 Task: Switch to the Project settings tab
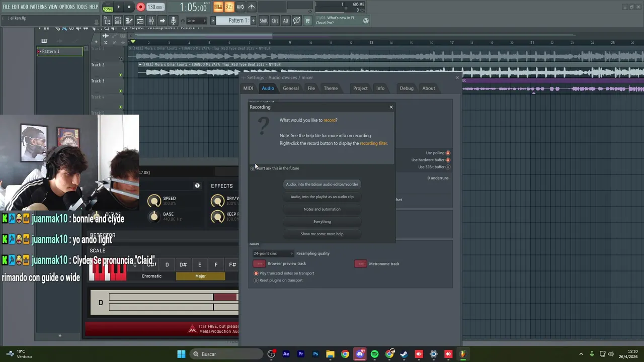[360, 88]
